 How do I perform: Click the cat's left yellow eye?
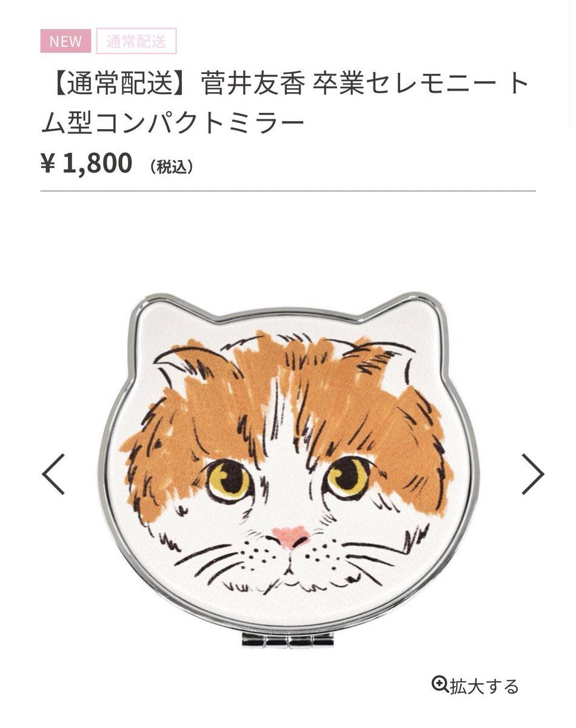coord(229,479)
